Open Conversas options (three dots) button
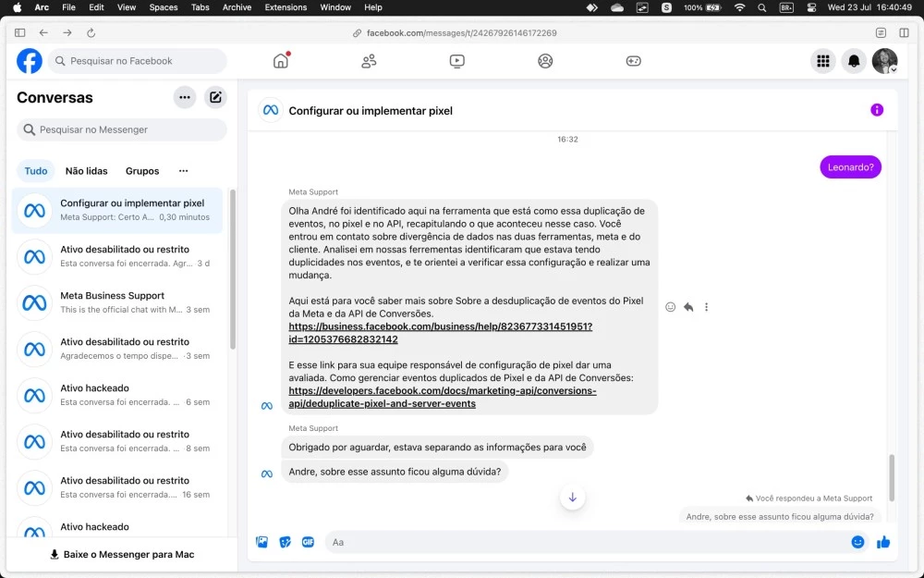Viewport: 924px width, 578px height. point(185,97)
